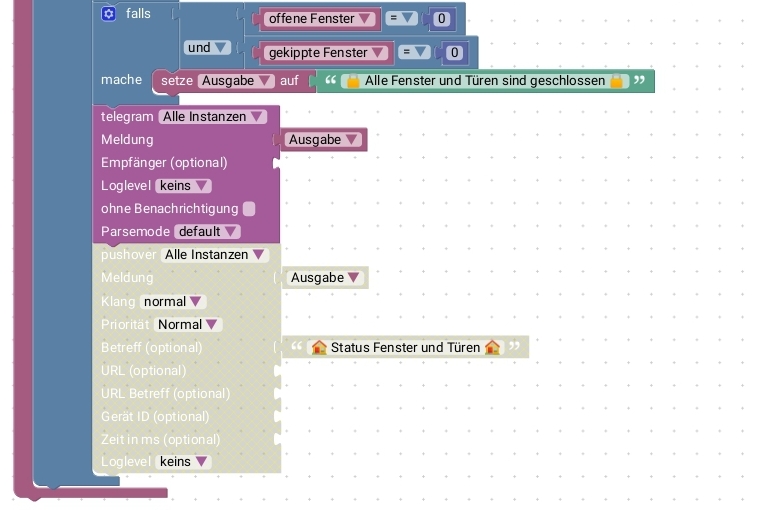Click the closing quote mark of the Status Fenster text block
Viewport: 763px width, 510px height.
[x=515, y=346]
